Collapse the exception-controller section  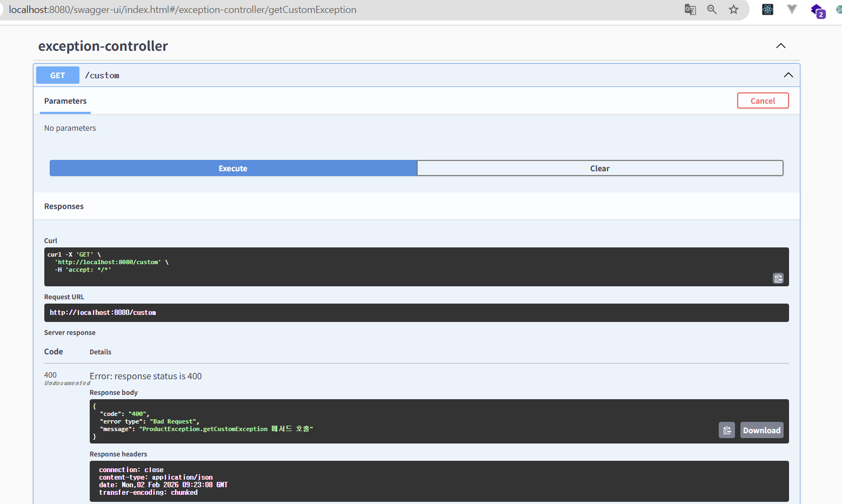pos(781,46)
